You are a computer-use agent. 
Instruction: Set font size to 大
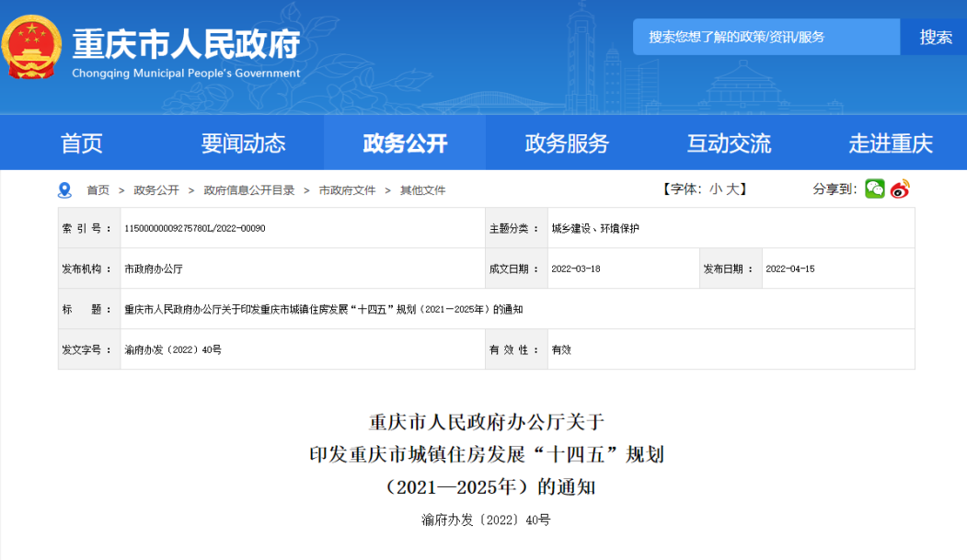732,189
